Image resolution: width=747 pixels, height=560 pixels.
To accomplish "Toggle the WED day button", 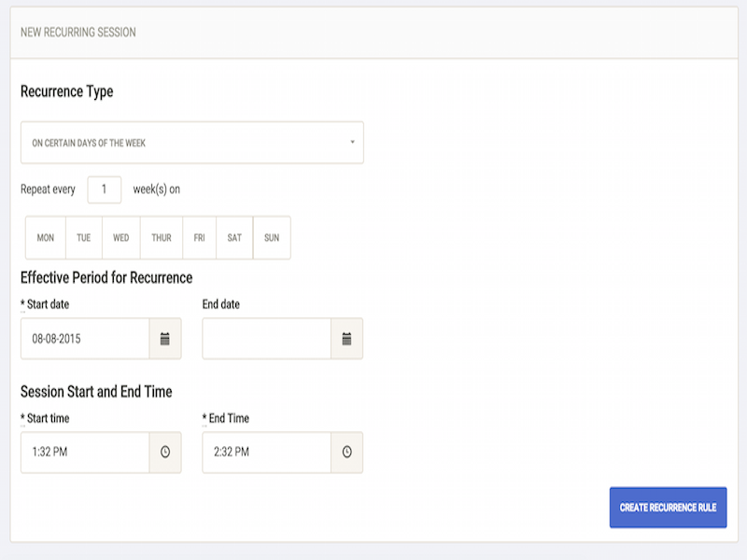I will [121, 238].
